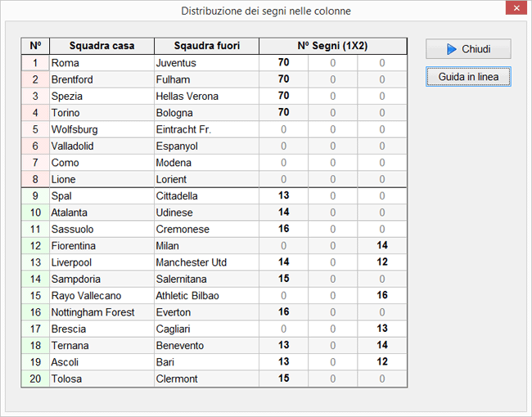
Task: Select the Manchester Utd cell
Action: click(x=205, y=262)
